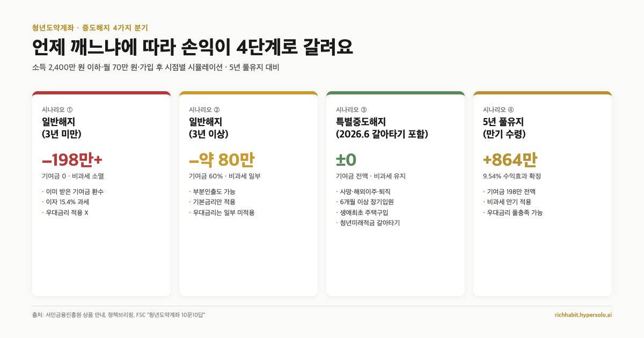
Task: Click '9.54% 수익효과 확정' text
Action: [x=512, y=176]
